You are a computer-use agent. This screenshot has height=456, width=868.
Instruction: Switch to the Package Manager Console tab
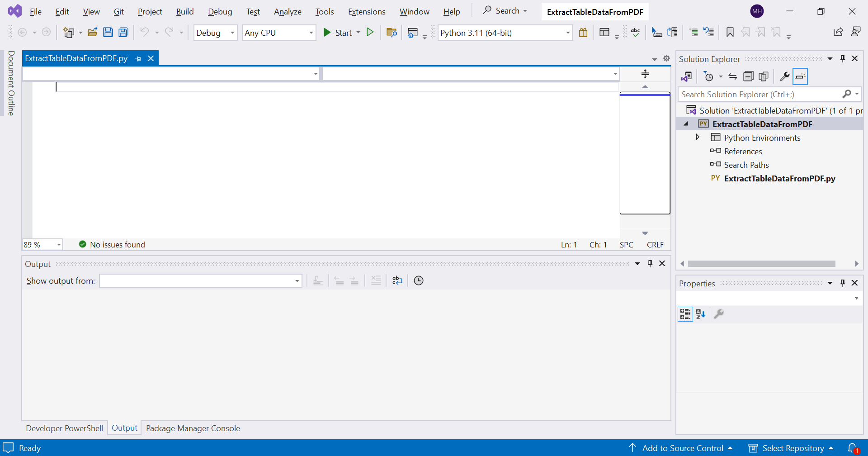(x=193, y=428)
